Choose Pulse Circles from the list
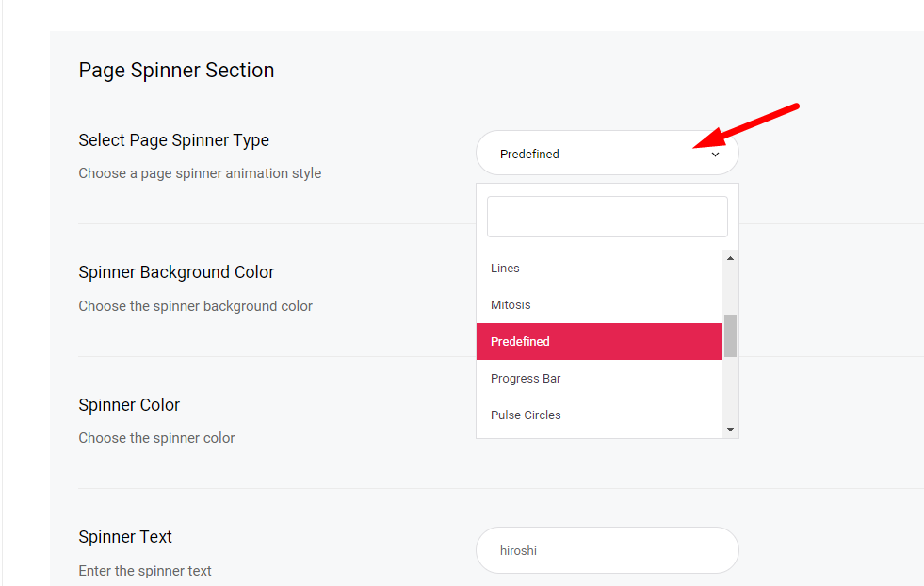924x586 pixels. (x=599, y=415)
